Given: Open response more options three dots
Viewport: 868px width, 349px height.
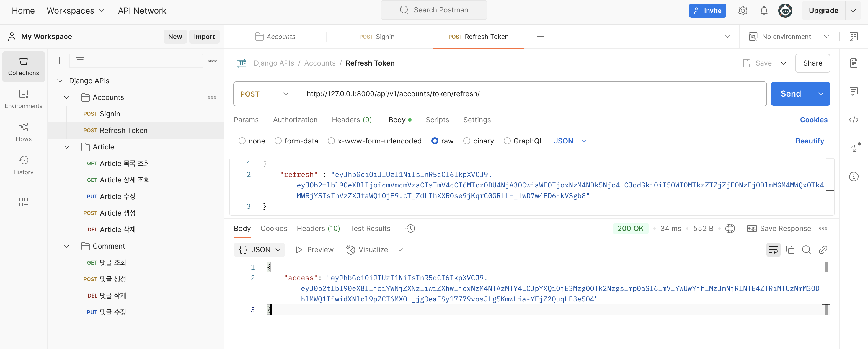Looking at the screenshot, I should 823,229.
